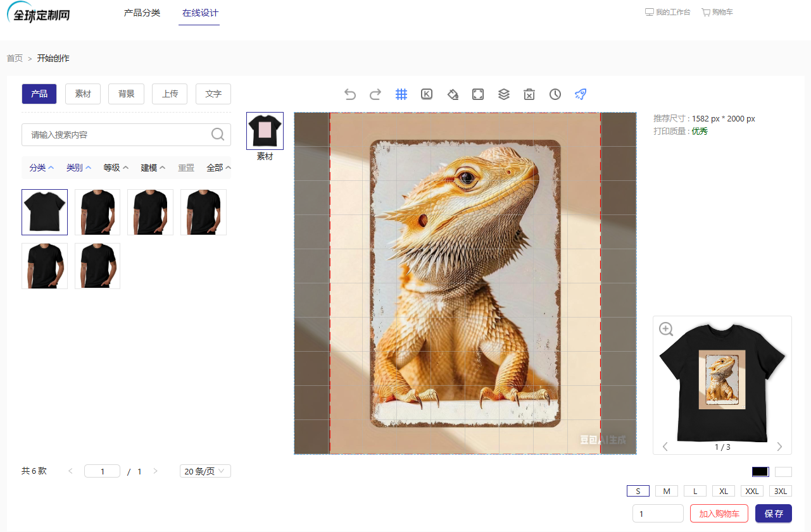The height and width of the screenshot is (532, 811).
Task: Open the 20条/页 page size dropdown
Action: [205, 471]
